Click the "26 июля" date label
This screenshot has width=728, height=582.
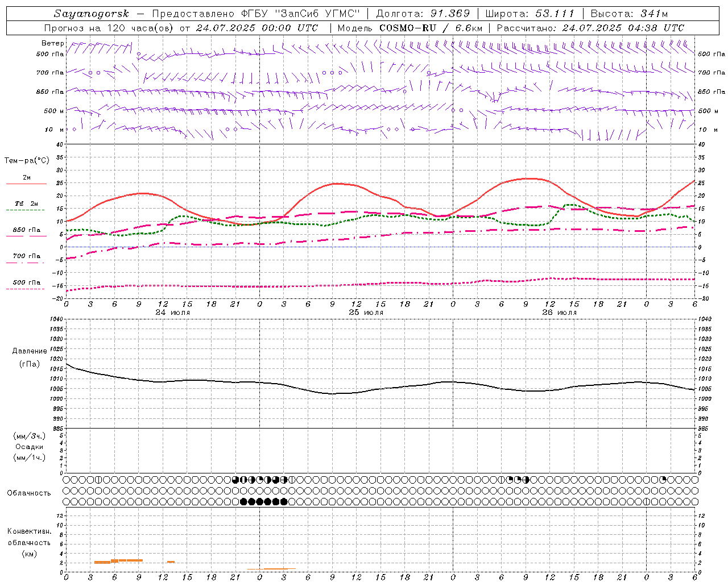[560, 312]
